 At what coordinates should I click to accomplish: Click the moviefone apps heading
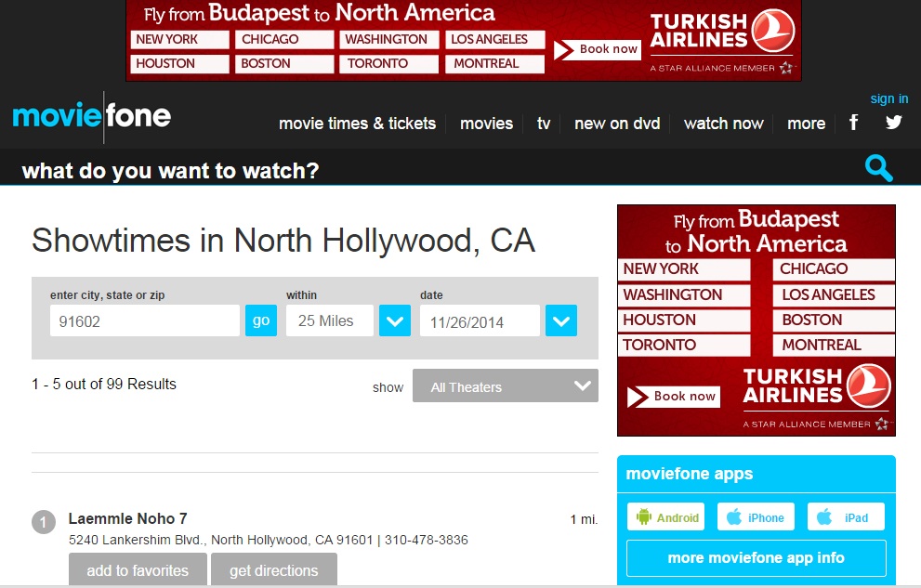689,474
